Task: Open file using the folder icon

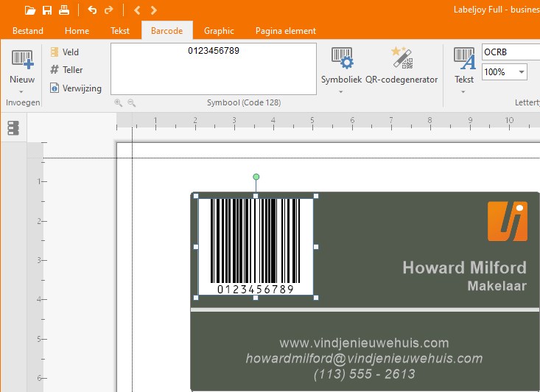Action: coord(30,10)
